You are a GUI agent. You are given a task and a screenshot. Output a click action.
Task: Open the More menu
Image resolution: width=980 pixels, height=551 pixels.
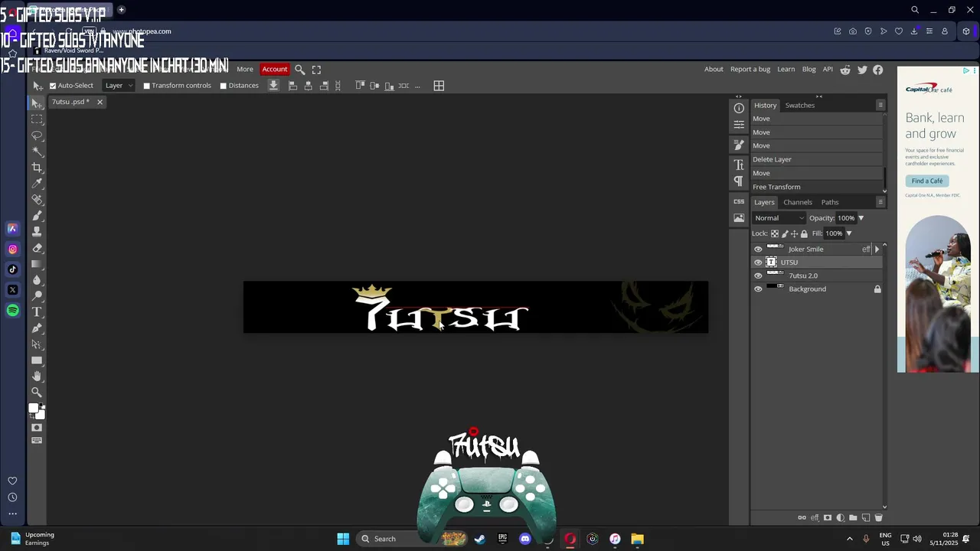pos(245,69)
